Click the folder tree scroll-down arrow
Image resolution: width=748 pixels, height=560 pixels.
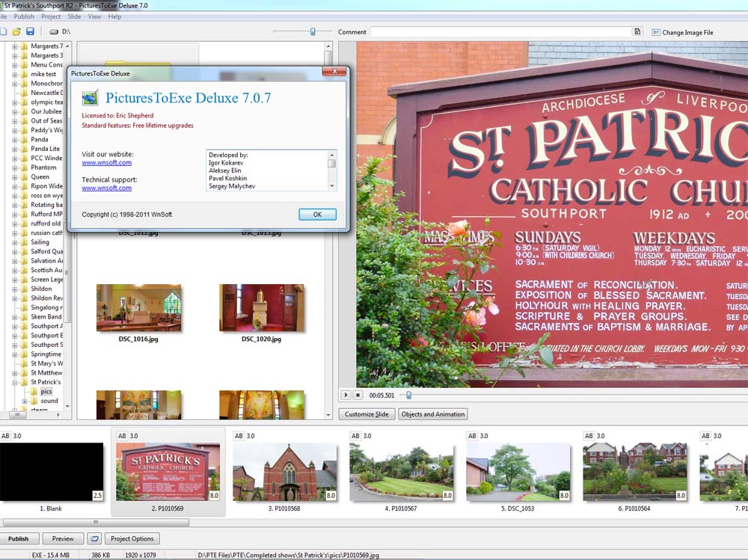point(67,407)
